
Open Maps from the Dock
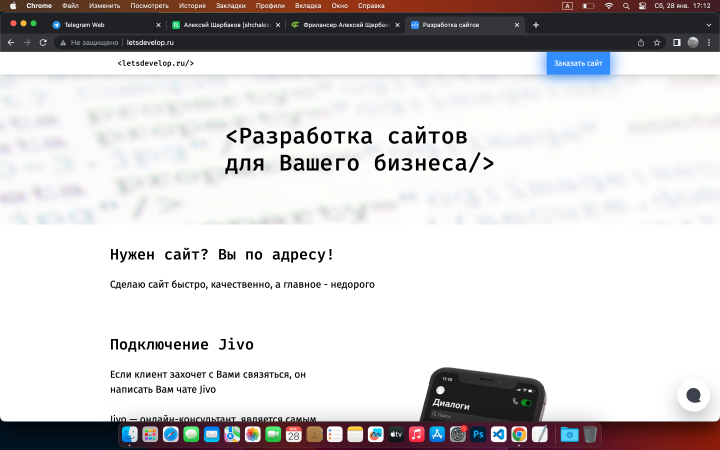tap(232, 434)
